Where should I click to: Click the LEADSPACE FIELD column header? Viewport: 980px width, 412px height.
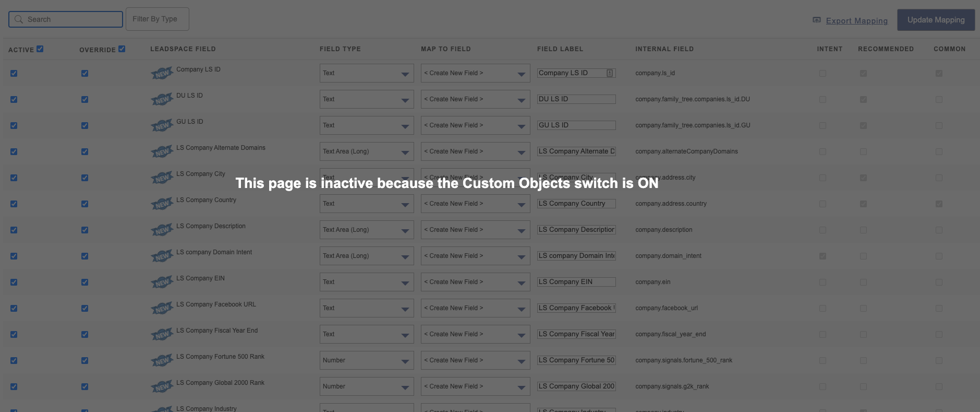[183, 49]
